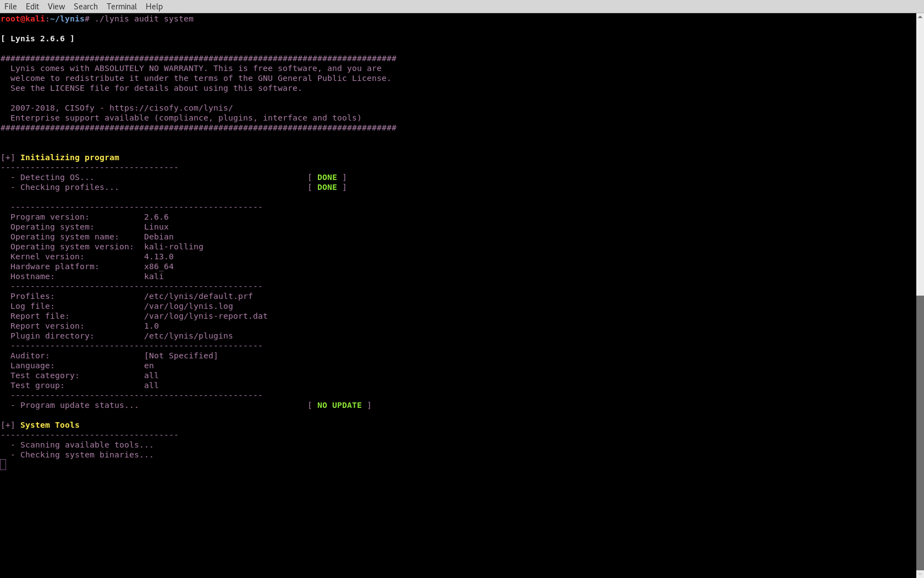The height and width of the screenshot is (578, 924).
Task: Click the scrollbar up arrow
Action: click(x=920, y=17)
